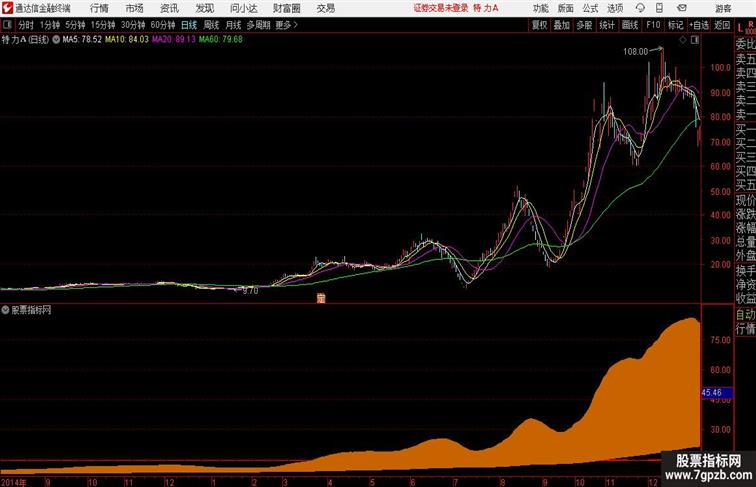Click the 叠加 overlay button
The height and width of the screenshot is (487, 756).
click(562, 25)
